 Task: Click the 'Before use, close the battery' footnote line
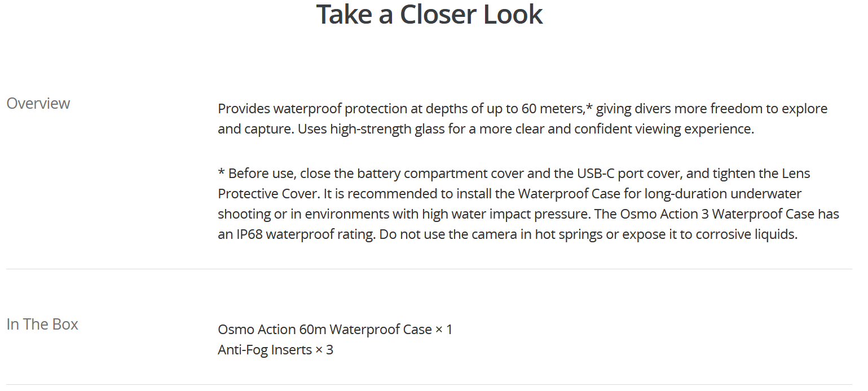pyautogui.click(x=514, y=173)
